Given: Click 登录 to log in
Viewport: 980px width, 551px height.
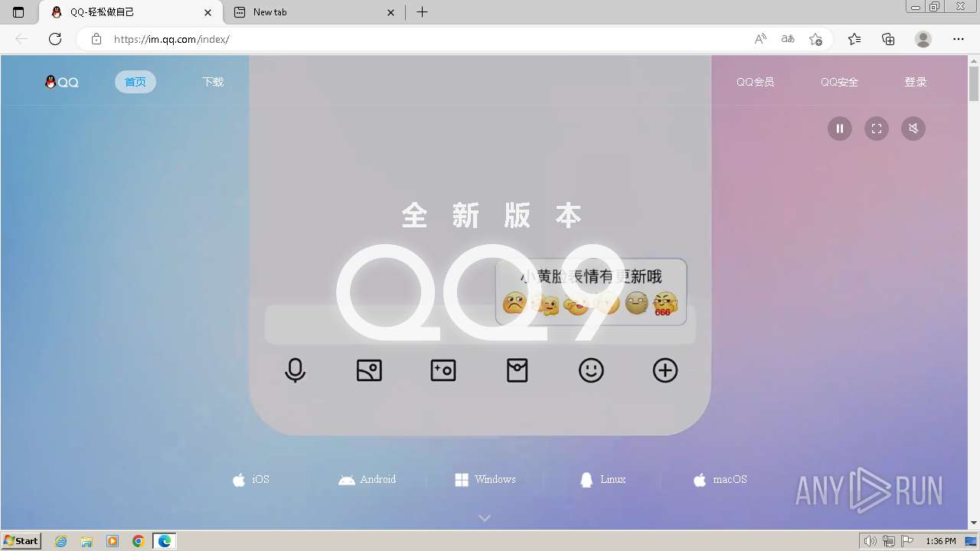Looking at the screenshot, I should click(916, 82).
